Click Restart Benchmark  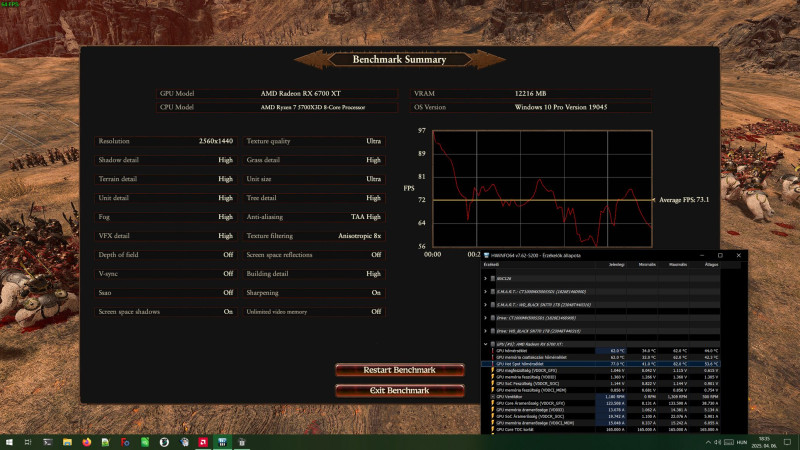click(399, 370)
